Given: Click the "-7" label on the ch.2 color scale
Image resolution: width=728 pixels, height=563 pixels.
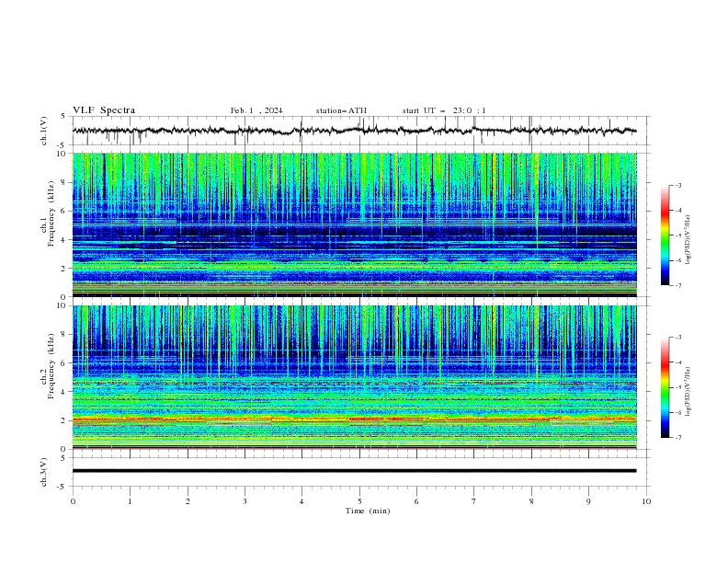Looking at the screenshot, I should (678, 438).
